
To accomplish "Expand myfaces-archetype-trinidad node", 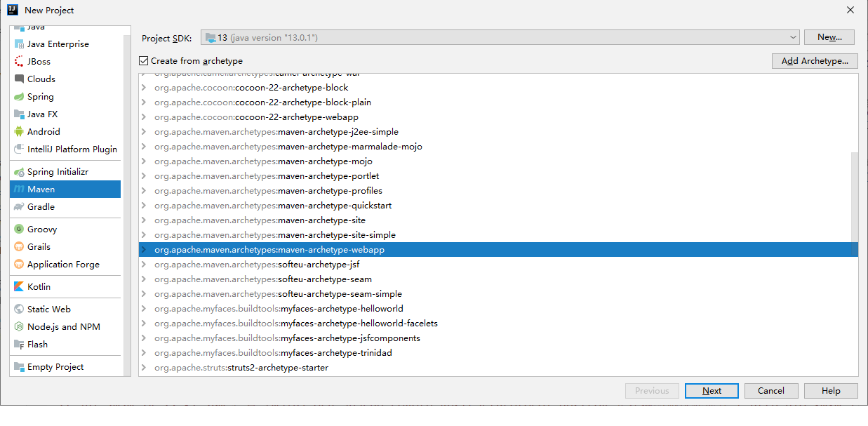I will (x=144, y=353).
